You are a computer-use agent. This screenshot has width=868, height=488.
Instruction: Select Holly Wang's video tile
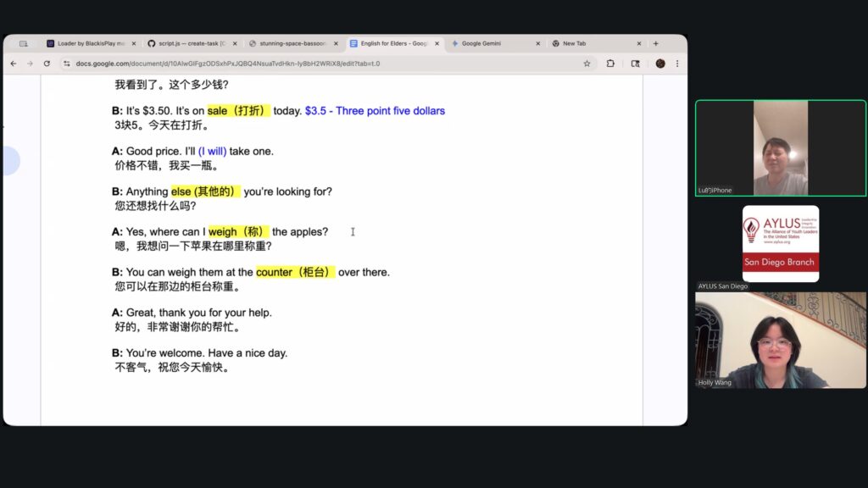pyautogui.click(x=781, y=340)
